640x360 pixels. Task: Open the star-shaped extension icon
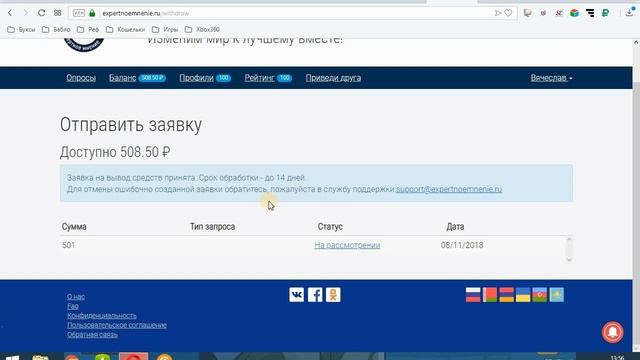coord(559,13)
